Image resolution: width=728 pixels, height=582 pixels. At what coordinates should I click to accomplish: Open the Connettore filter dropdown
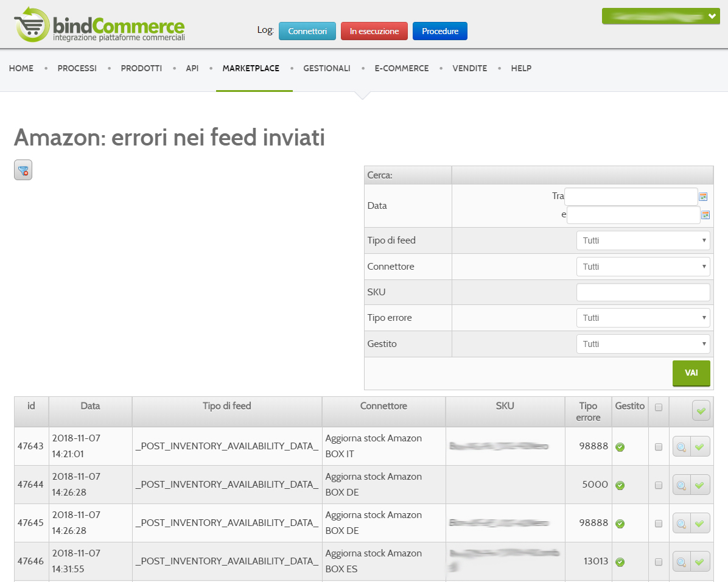643,267
